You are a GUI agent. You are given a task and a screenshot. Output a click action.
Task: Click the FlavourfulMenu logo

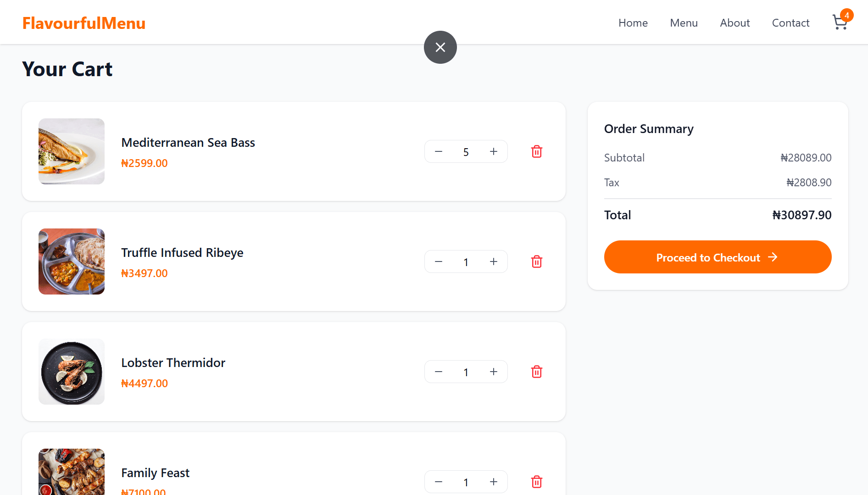[x=84, y=23]
